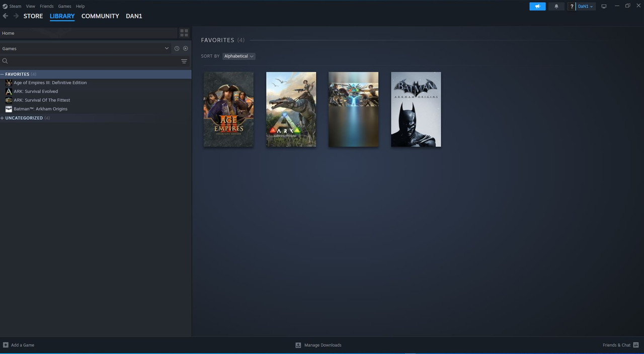Open Batman Arkham Origins cover art
The image size is (644, 354).
point(416,109)
